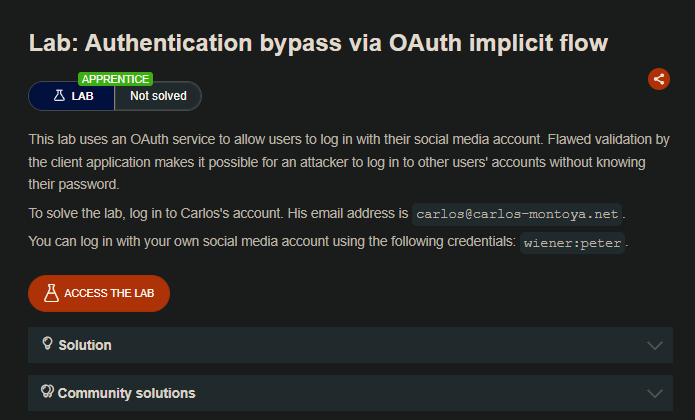Click the lightbulb icon beside Solution

(47, 344)
